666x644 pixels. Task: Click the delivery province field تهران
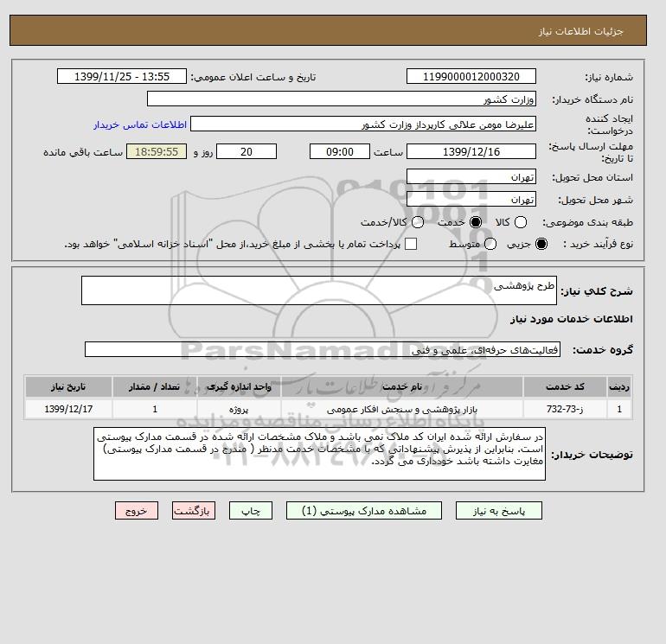(x=471, y=177)
